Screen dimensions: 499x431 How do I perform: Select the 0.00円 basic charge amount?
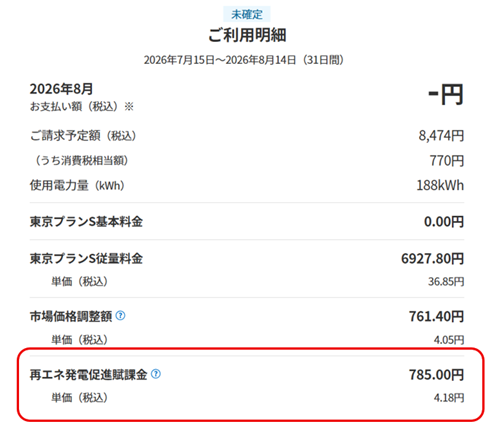point(444,222)
